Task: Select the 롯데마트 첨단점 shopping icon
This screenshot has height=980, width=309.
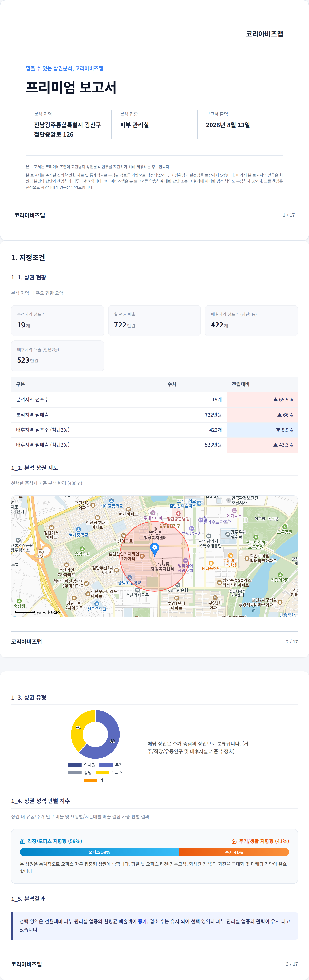Action: 230,555
